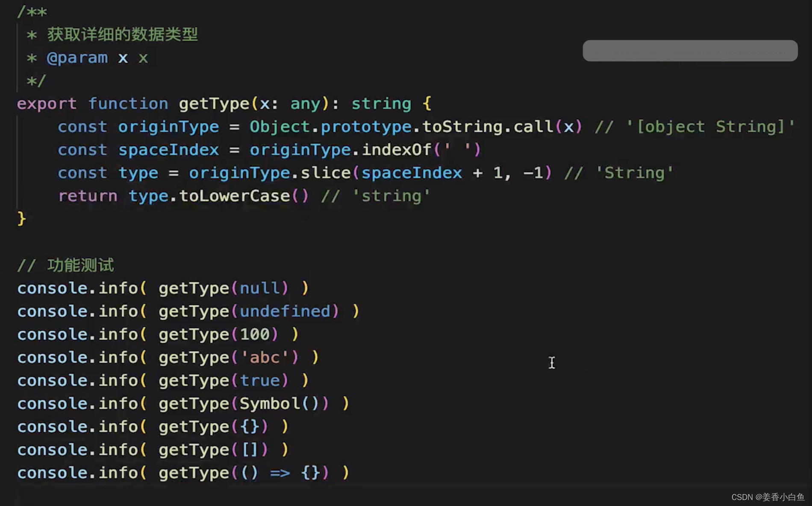Click the closing brace of getType function
The image size is (812, 506).
21,219
